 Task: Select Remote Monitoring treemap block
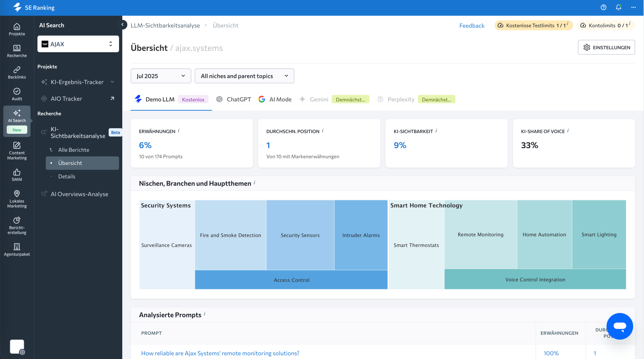[x=480, y=235]
